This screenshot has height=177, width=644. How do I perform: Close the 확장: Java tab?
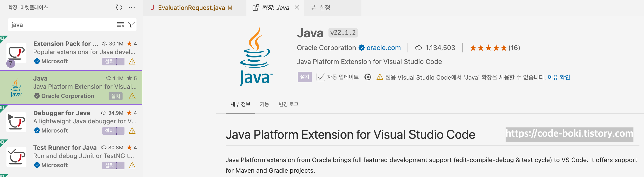click(297, 7)
